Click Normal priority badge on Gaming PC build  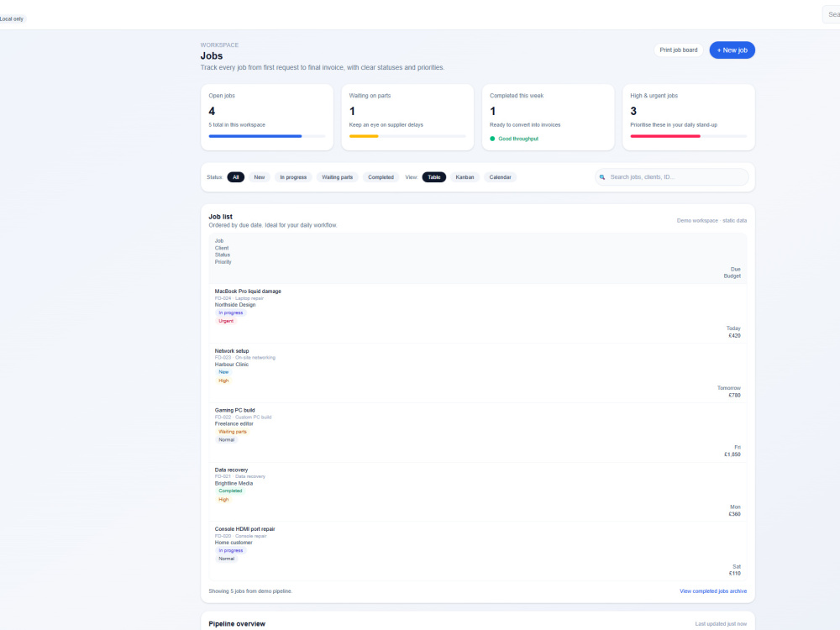coord(226,440)
